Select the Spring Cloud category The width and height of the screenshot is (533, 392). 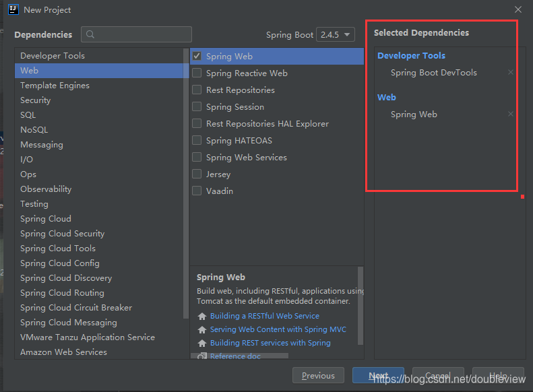point(99,219)
